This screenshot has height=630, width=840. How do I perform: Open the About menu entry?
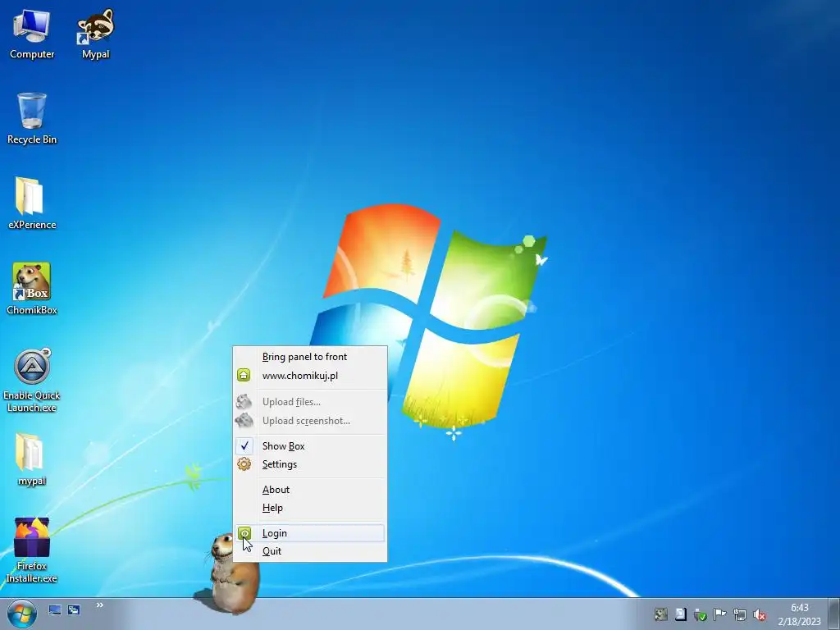tap(309, 490)
